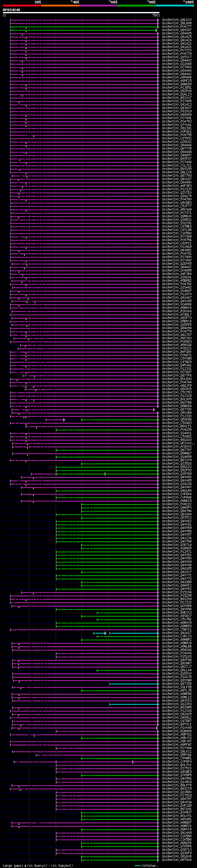Open hit UniRef100_Q677D9

(x=177, y=684)
